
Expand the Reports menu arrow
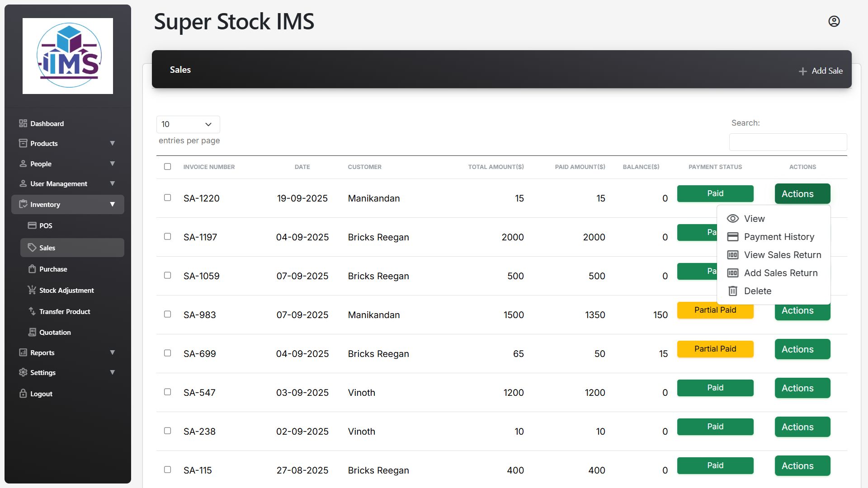(112, 352)
